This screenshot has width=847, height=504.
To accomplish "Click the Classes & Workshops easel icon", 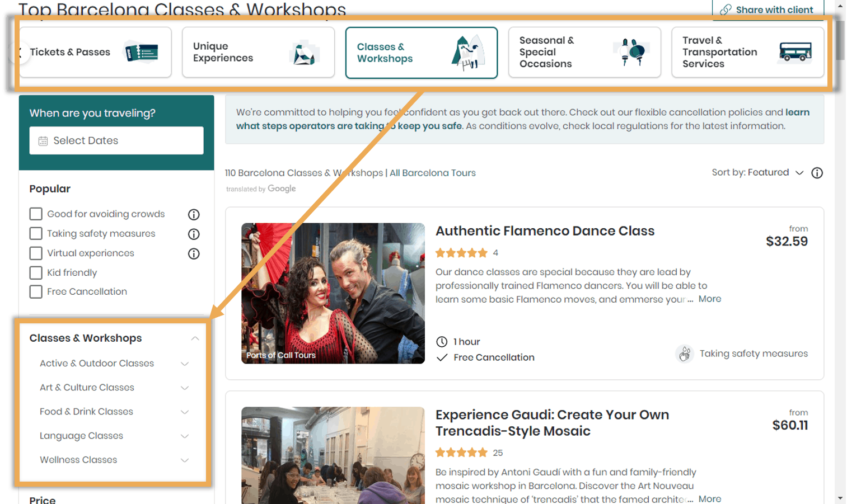I will [468, 52].
